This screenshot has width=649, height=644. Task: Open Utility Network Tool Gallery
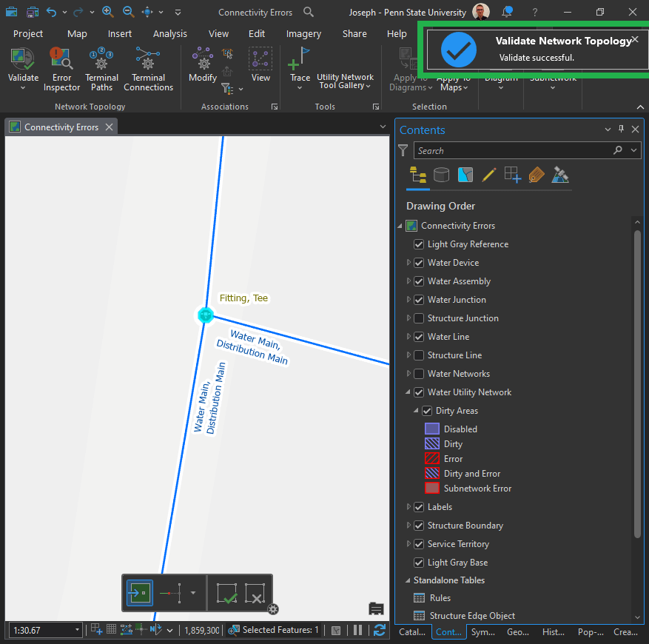345,81
